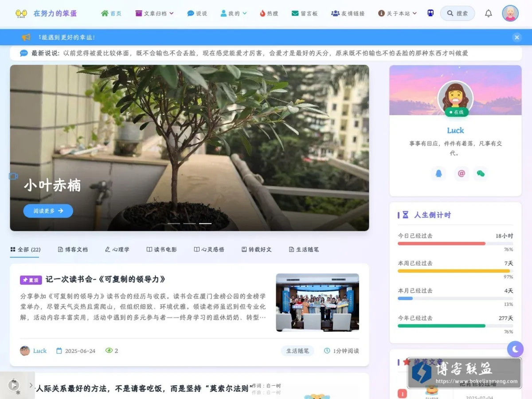Click the user avatar in header
The width and height of the screenshot is (532, 399).
[510, 13]
